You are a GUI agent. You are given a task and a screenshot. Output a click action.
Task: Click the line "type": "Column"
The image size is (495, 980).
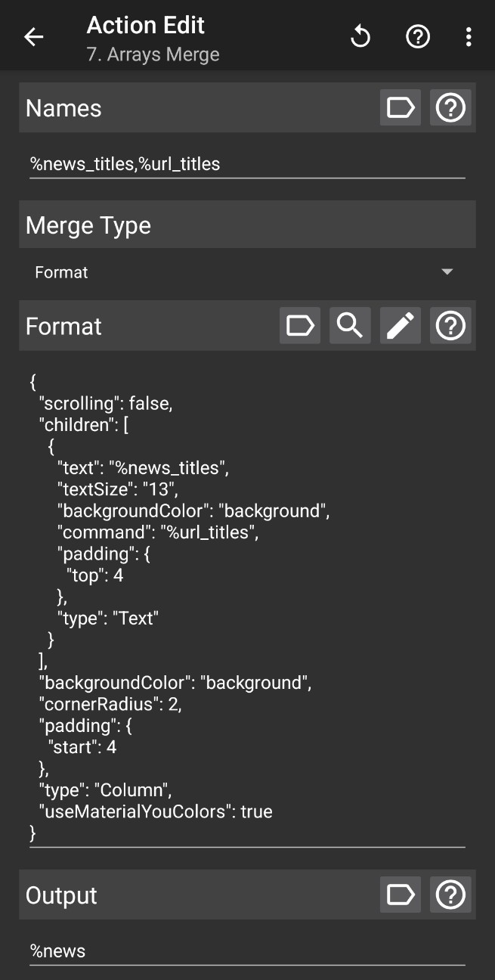pos(105,790)
